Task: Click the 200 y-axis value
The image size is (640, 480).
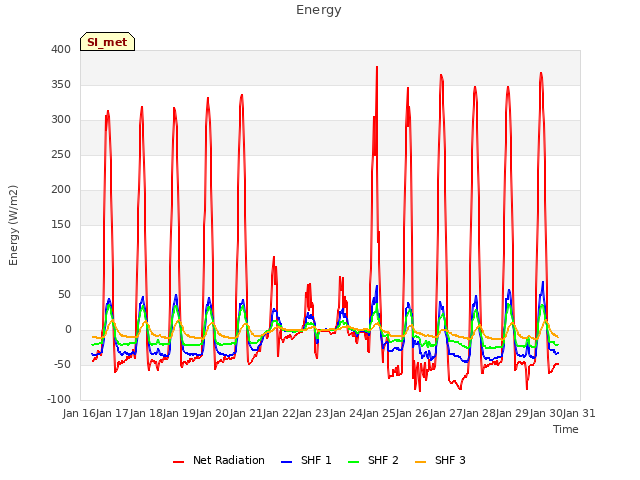Action: pyautogui.click(x=61, y=189)
